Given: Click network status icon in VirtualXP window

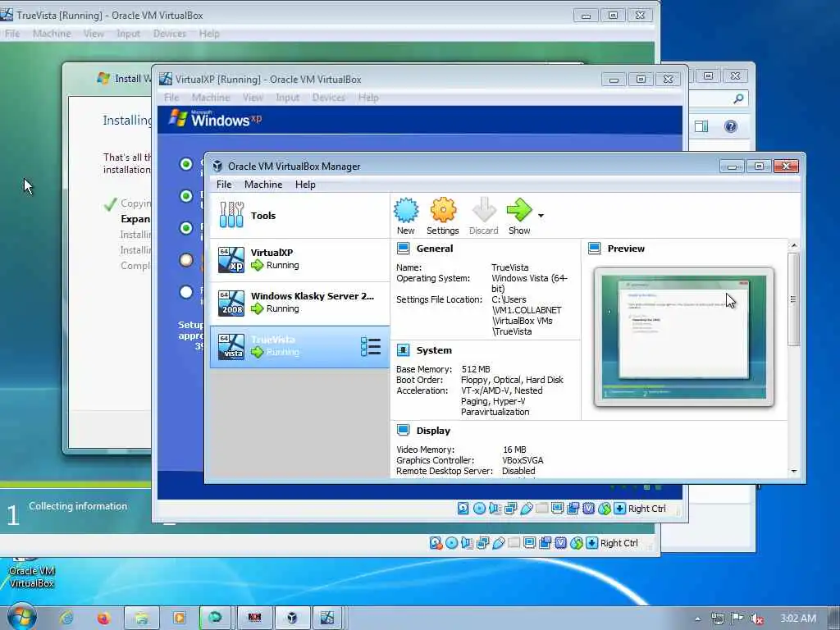Looking at the screenshot, I should 510,509.
